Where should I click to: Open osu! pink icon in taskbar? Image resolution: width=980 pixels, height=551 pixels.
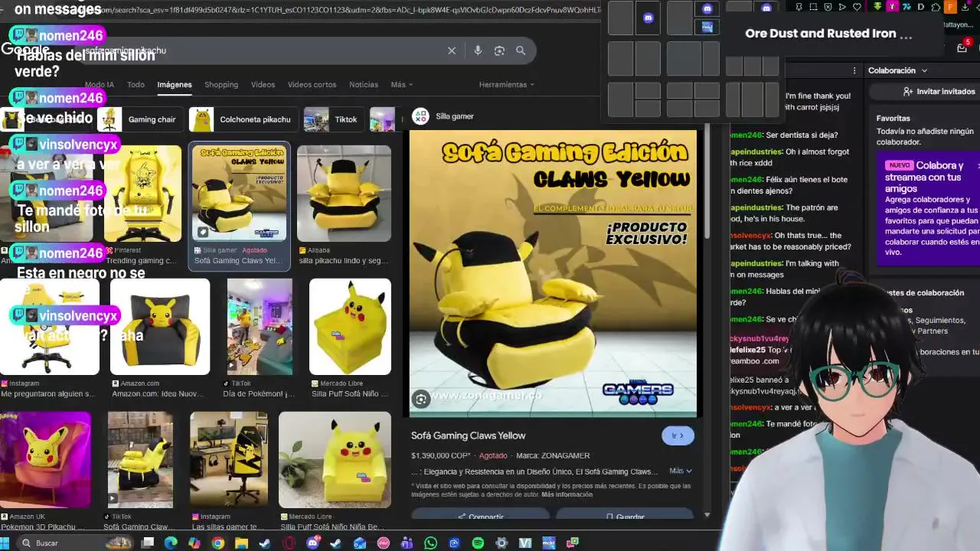(384, 543)
